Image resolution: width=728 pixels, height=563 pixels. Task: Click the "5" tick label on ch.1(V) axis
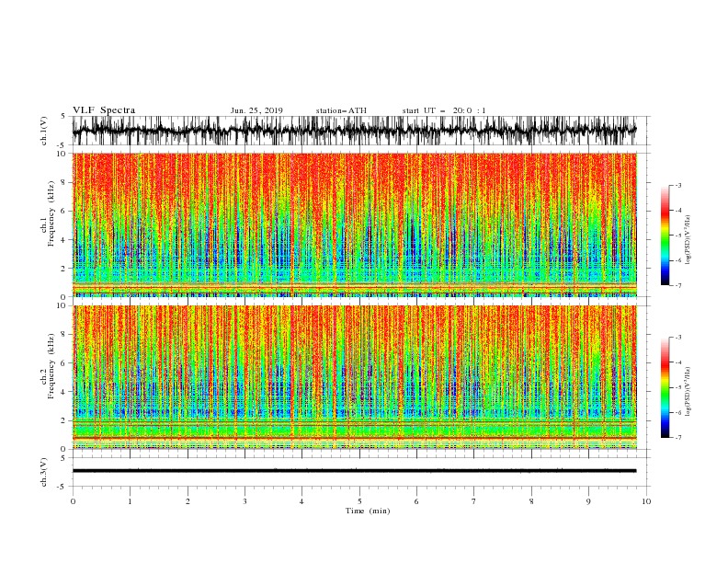click(63, 116)
